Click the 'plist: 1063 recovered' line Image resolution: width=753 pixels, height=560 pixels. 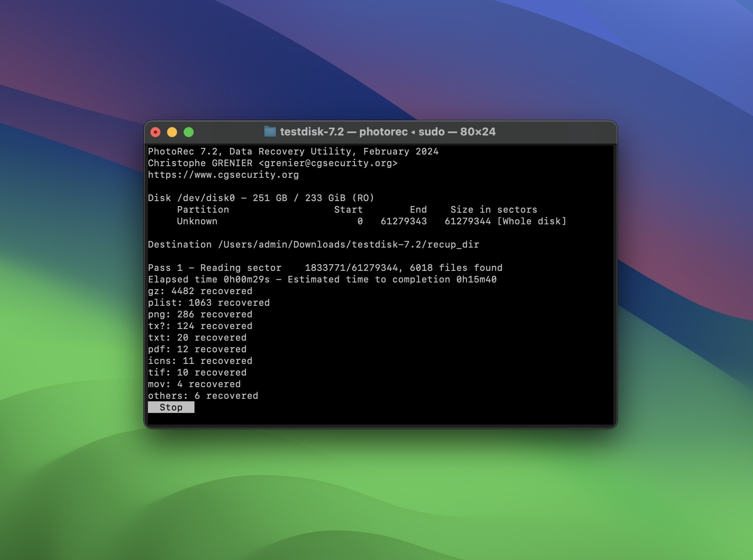point(209,303)
